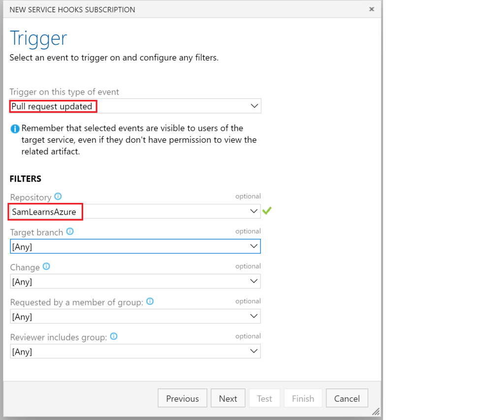Click the Previous button

[x=182, y=398]
